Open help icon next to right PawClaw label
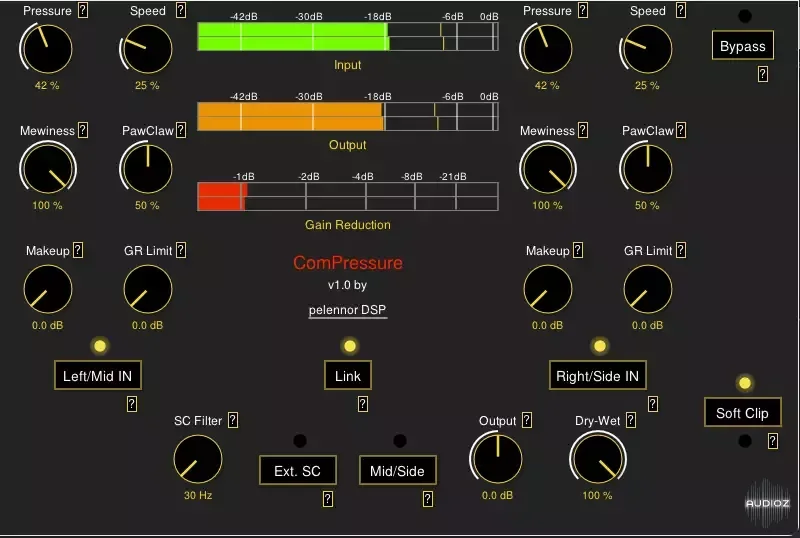This screenshot has height=538, width=800. 681,130
